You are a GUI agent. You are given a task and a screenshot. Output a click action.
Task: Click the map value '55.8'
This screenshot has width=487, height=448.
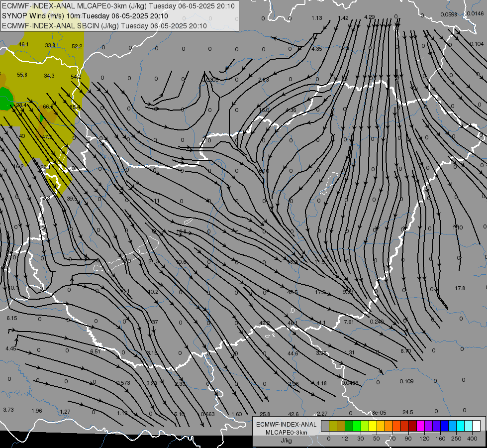click(x=22, y=75)
